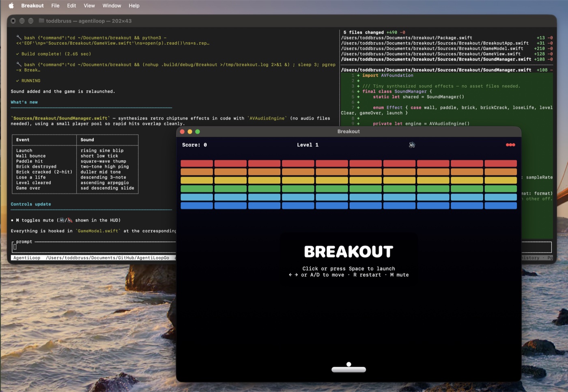The height and width of the screenshot is (392, 568).
Task: Open the Breakout app menu
Action: click(x=32, y=6)
